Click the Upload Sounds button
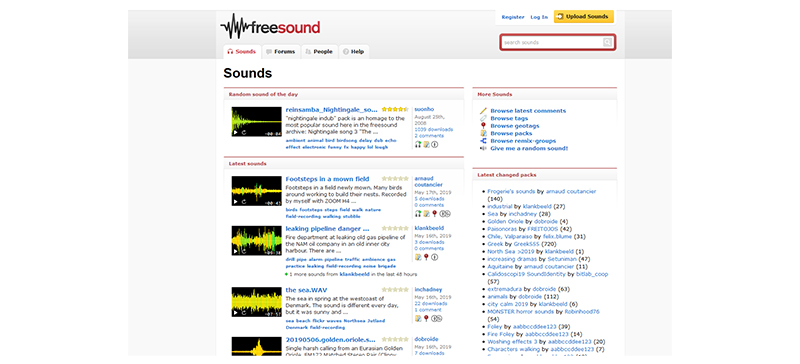This screenshot has height=364, width=800. (x=584, y=17)
